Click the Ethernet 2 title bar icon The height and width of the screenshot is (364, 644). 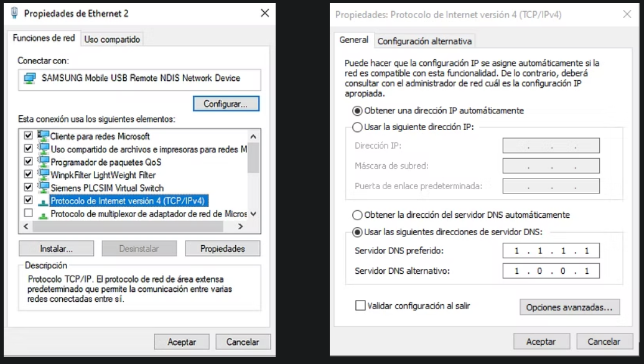[x=13, y=13]
